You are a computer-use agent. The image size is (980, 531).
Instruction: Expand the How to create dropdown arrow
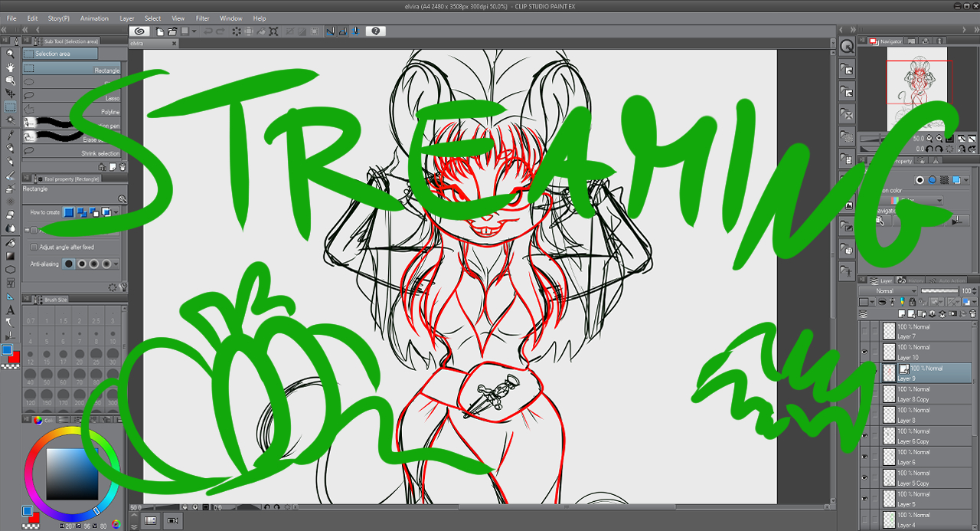[x=116, y=212]
